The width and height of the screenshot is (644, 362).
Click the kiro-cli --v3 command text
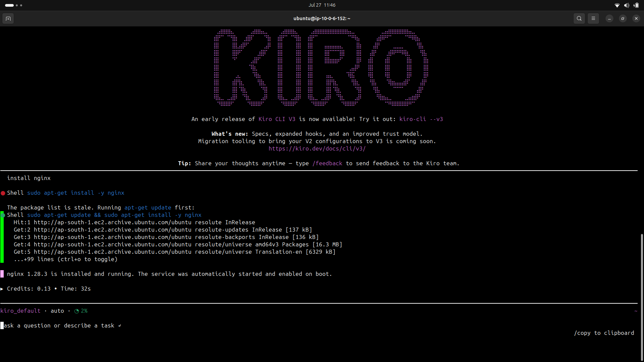[x=421, y=119]
